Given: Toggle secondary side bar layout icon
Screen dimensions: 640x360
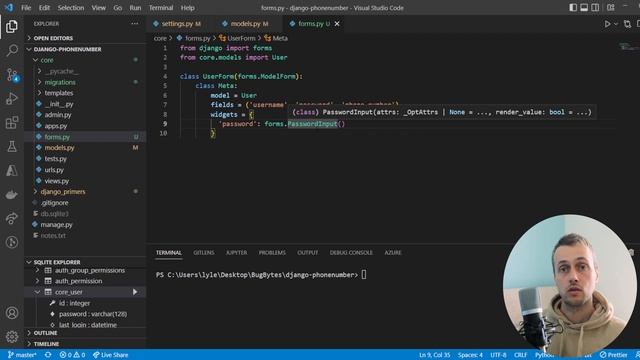Looking at the screenshot, I should coord(595,8).
